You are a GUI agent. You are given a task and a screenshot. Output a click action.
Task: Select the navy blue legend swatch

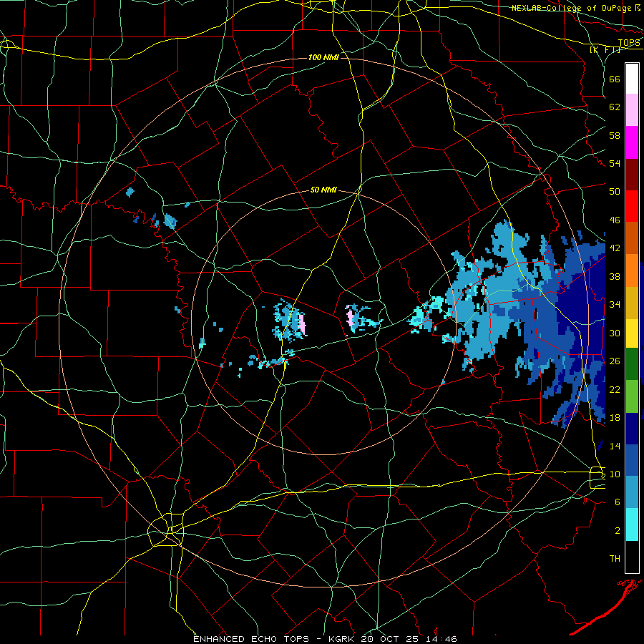click(632, 429)
